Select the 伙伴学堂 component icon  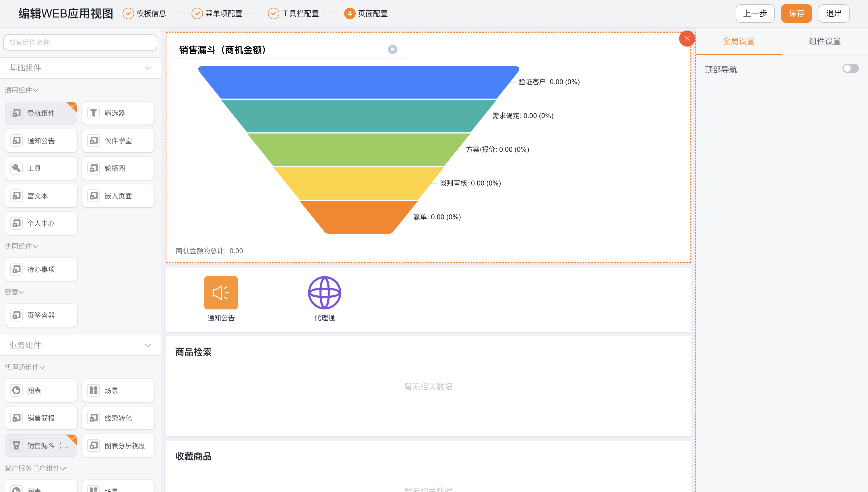(x=94, y=141)
